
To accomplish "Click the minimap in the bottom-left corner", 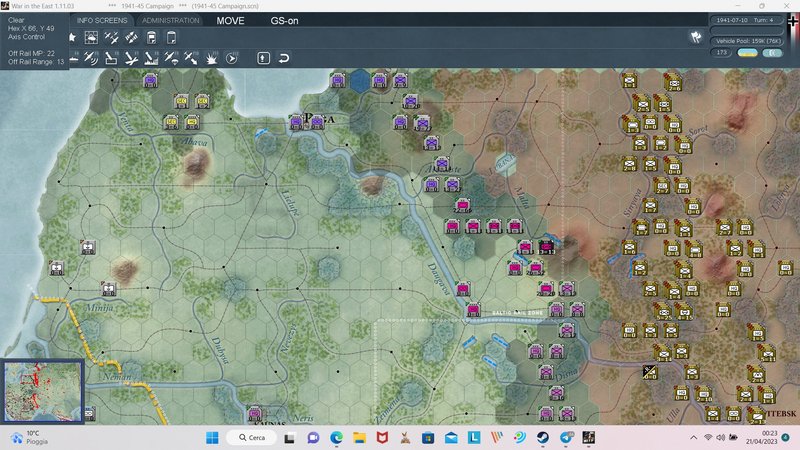I will (x=43, y=391).
